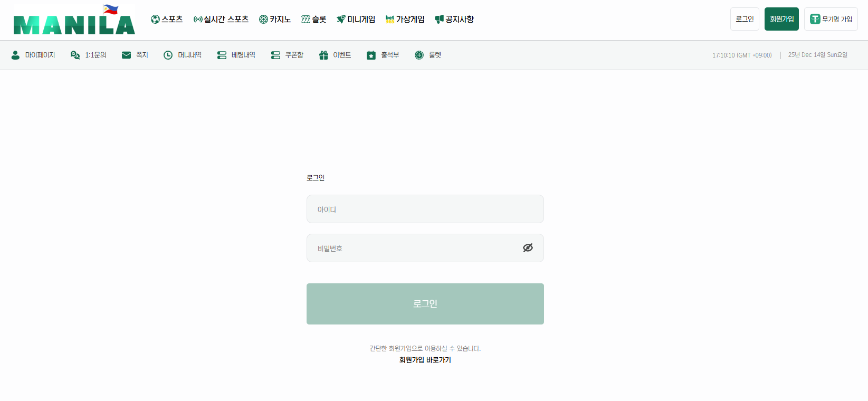Image resolution: width=868 pixels, height=401 pixels.
Task: Click the 무기명 가입 Tether button
Action: click(x=831, y=19)
